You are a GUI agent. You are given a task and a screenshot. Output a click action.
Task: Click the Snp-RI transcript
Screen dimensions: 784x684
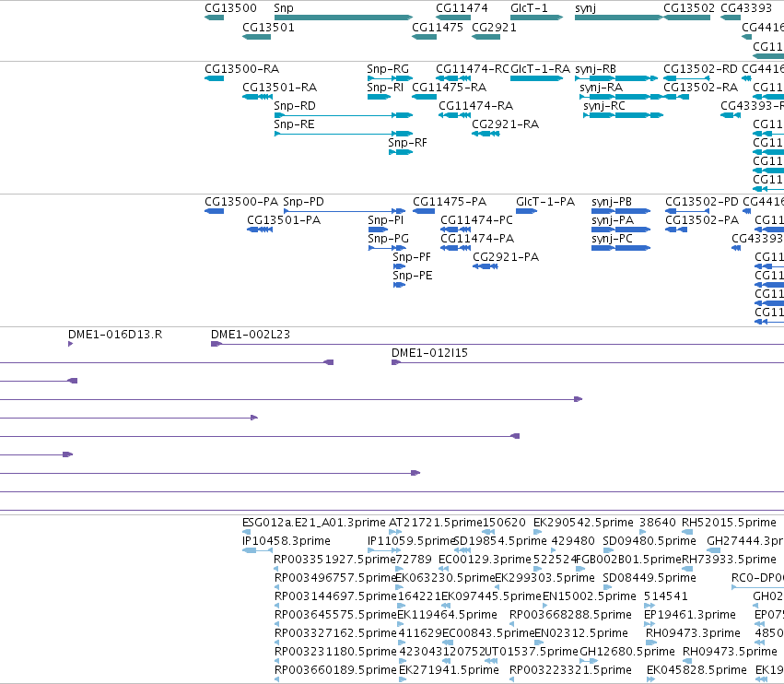tap(379, 97)
